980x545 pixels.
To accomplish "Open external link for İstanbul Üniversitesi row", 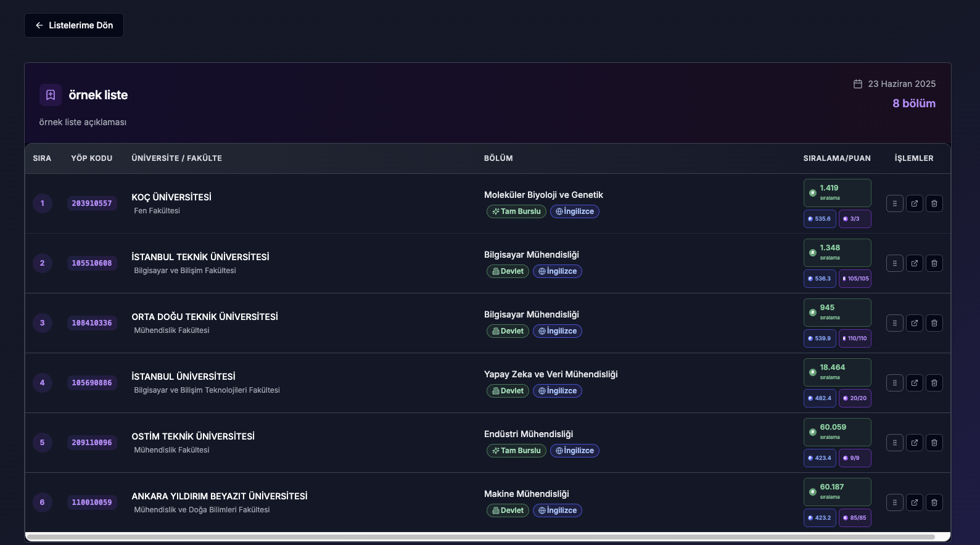I will pyautogui.click(x=915, y=383).
